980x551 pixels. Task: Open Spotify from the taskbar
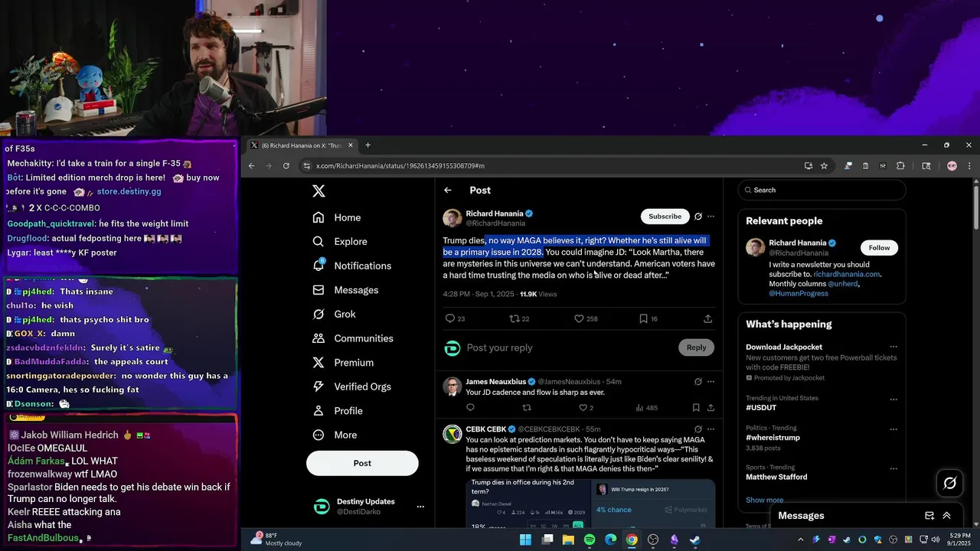(x=589, y=540)
